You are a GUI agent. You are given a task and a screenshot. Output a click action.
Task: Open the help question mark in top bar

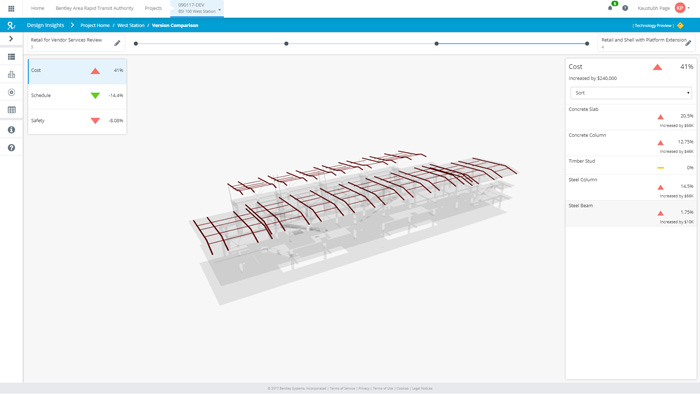point(625,8)
